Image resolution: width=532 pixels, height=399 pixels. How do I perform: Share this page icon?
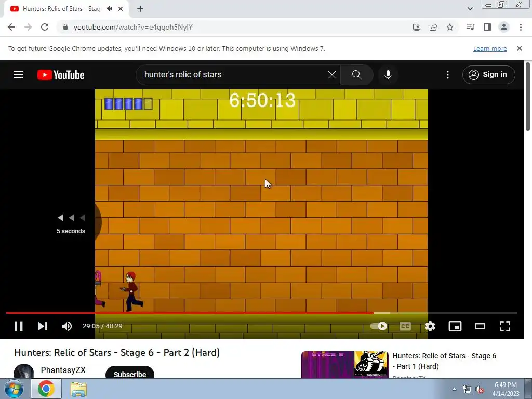433,27
